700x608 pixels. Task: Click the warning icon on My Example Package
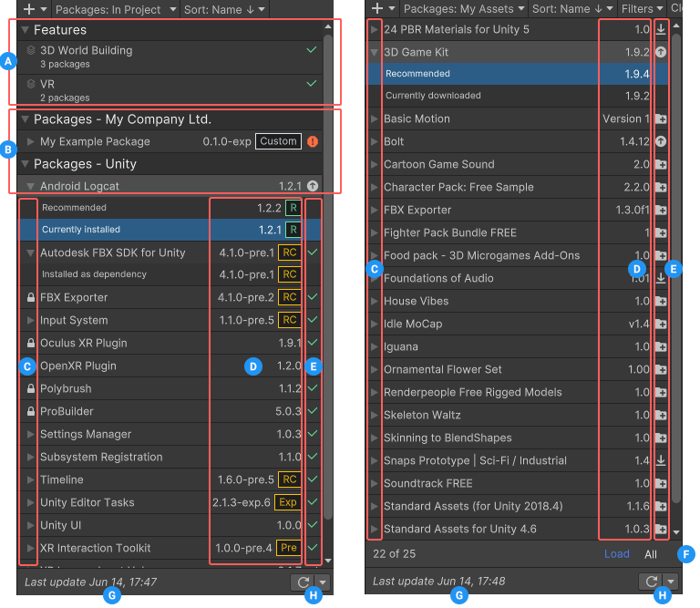[x=313, y=141]
